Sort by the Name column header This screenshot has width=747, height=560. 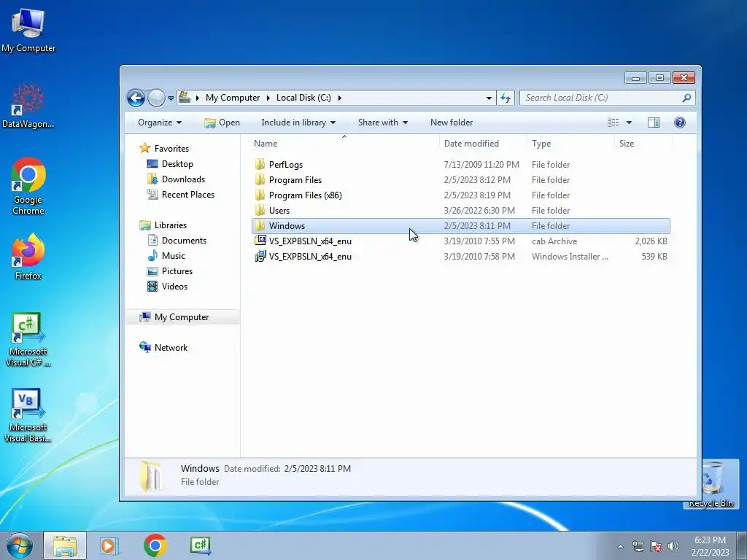344,144
